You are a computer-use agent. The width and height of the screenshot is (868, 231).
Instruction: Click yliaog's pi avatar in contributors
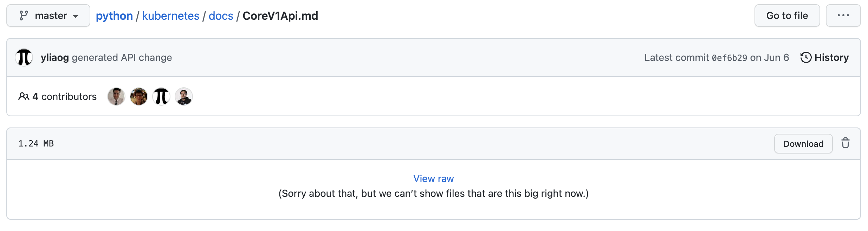[x=161, y=96]
